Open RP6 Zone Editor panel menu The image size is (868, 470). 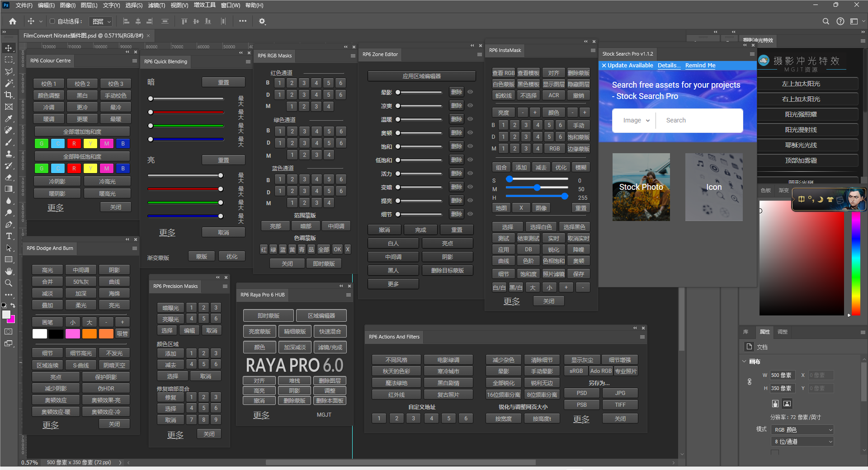[x=480, y=54]
